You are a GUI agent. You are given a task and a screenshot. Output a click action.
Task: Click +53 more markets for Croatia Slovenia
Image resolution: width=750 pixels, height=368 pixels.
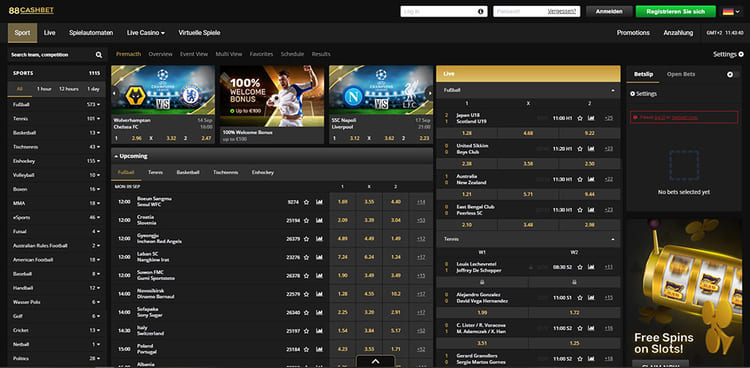coord(421,220)
